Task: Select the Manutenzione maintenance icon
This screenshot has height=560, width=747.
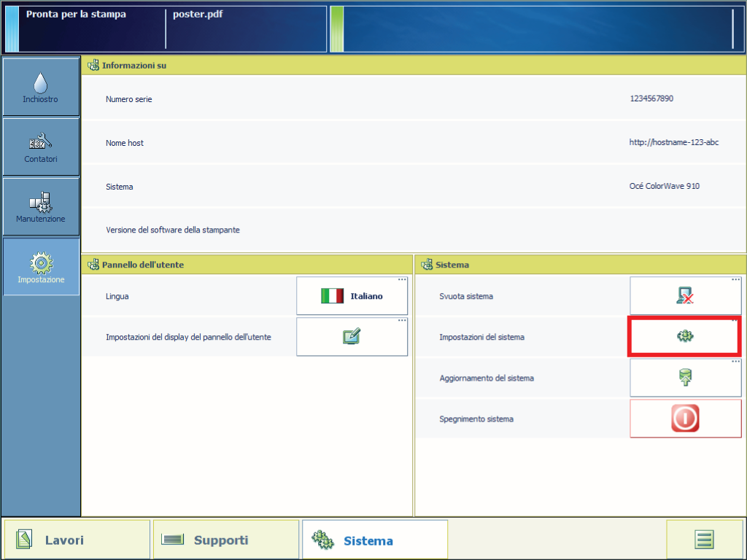Action: click(x=41, y=206)
